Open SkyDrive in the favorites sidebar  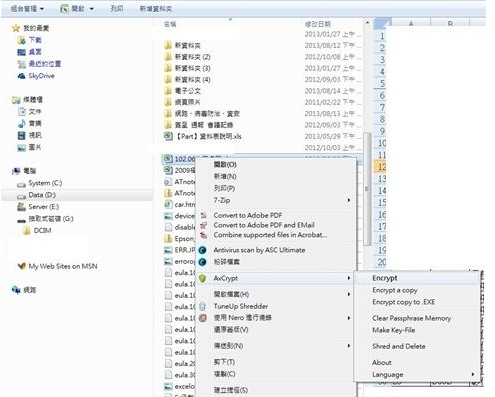41,76
